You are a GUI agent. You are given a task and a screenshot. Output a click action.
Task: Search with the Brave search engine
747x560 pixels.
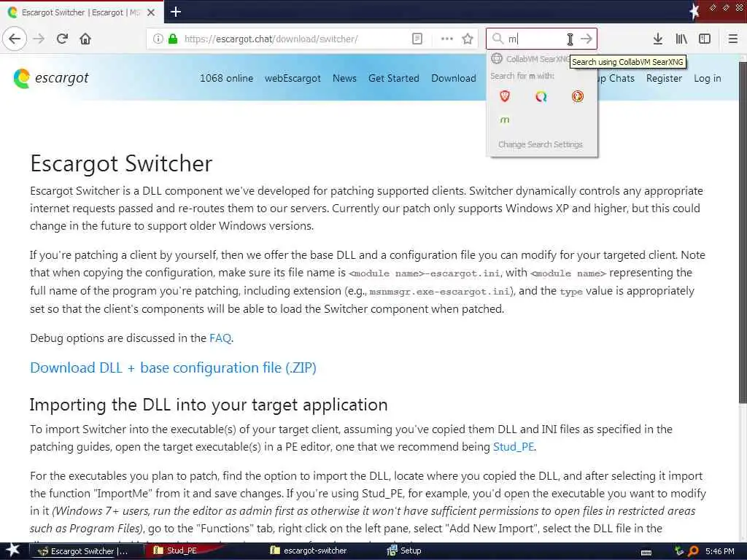tap(505, 96)
